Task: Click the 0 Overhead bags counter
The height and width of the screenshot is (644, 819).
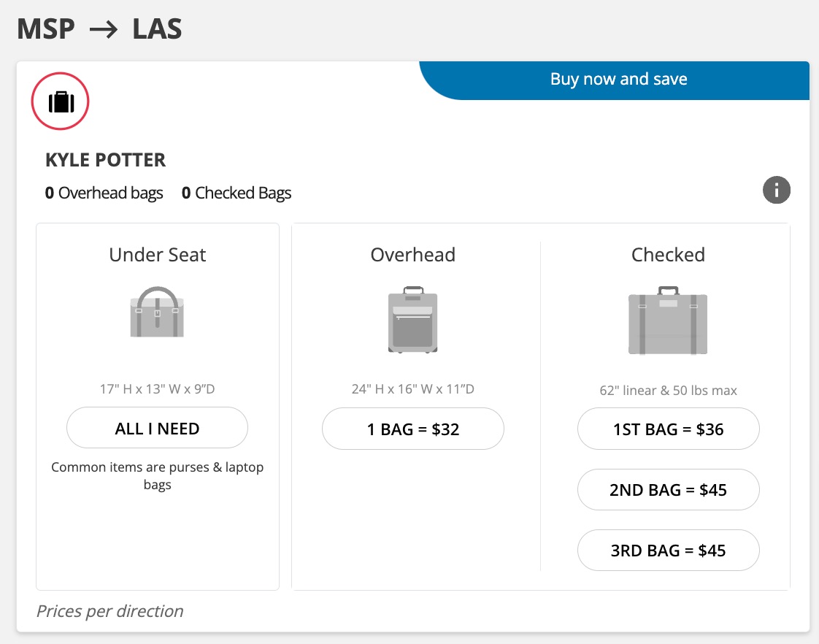Action: (x=103, y=193)
